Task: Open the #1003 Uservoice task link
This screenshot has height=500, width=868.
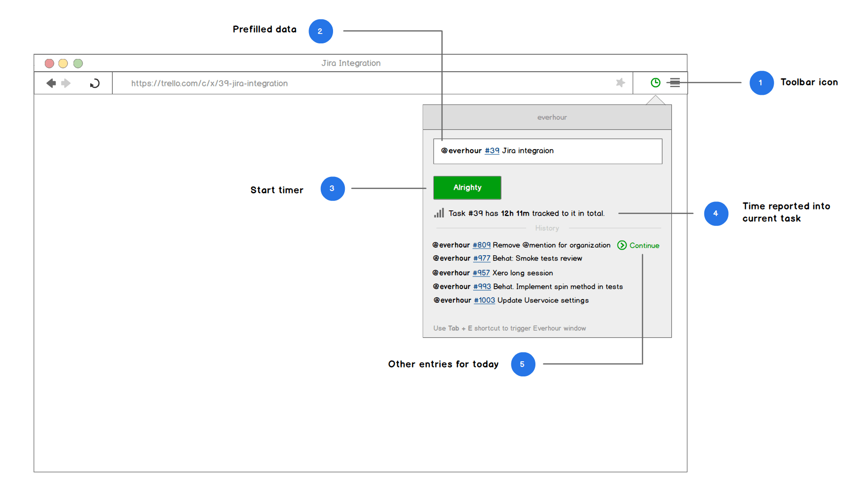Action: tap(484, 300)
